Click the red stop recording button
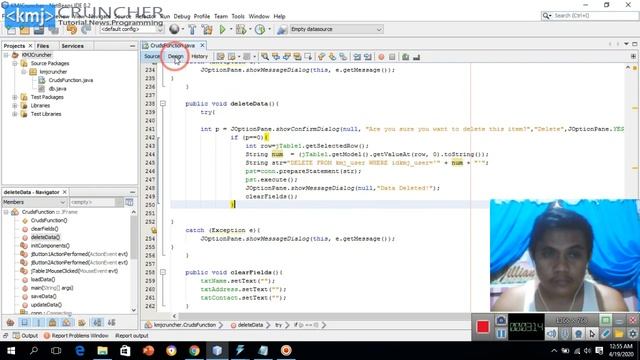Screen dimensions: 640x360 [482, 327]
